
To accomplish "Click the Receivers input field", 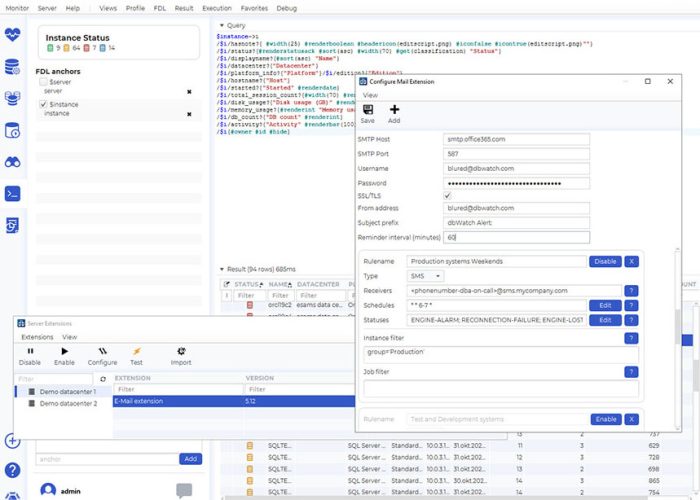I will point(514,291).
